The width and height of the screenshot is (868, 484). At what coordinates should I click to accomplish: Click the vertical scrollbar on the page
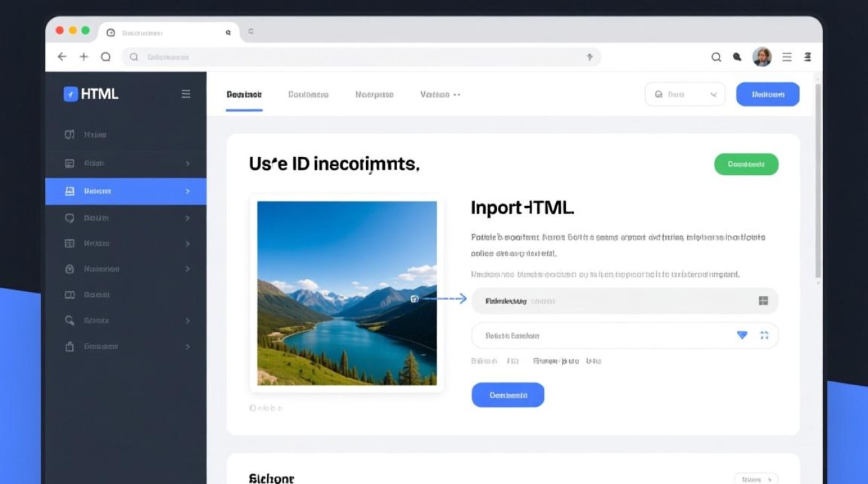[818, 181]
